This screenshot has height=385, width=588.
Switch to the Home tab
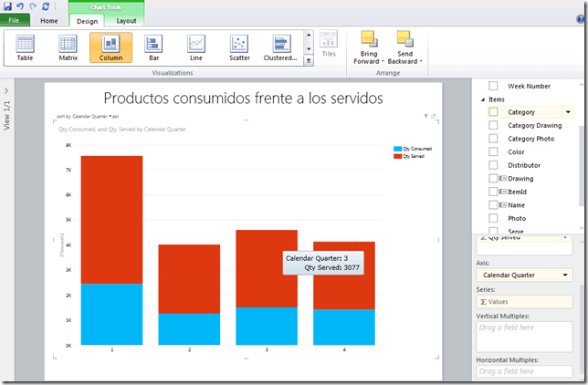point(49,20)
